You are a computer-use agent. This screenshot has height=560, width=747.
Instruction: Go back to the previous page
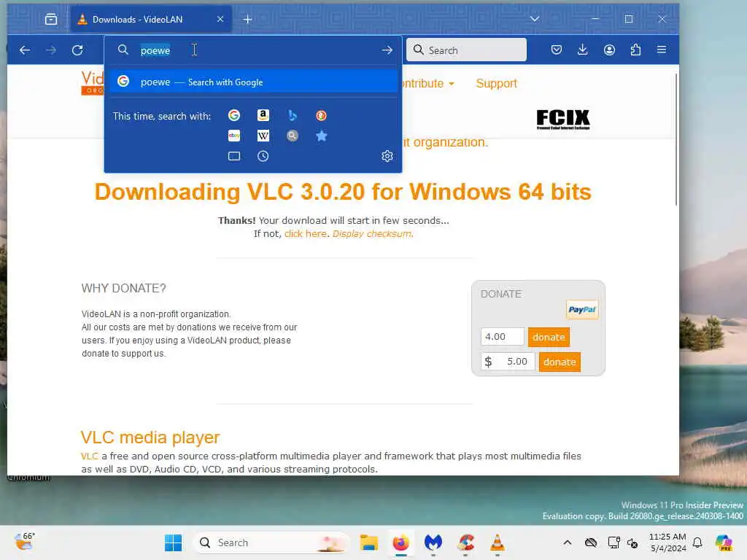pyautogui.click(x=25, y=50)
